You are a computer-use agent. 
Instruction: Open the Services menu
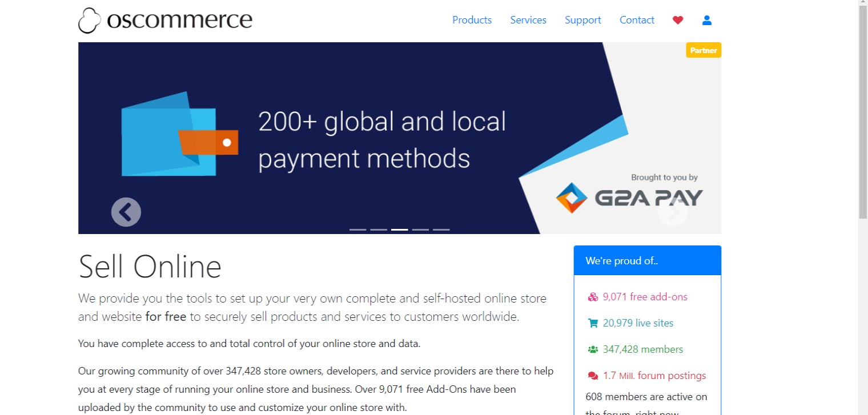[x=528, y=20]
